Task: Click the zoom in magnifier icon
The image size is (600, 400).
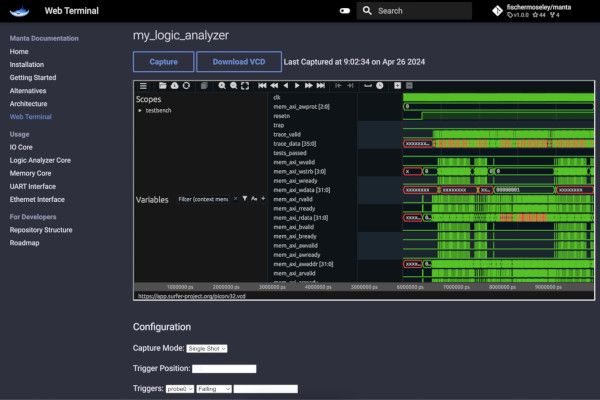Action: click(x=221, y=86)
